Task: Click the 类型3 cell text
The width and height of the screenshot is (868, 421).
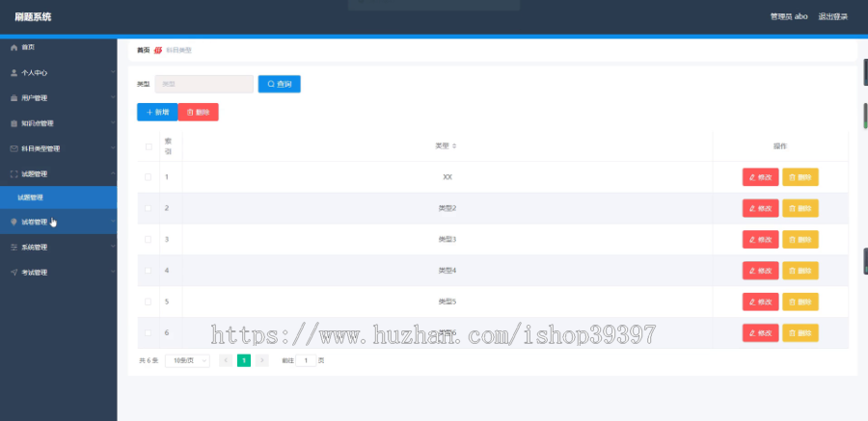Action: 448,240
